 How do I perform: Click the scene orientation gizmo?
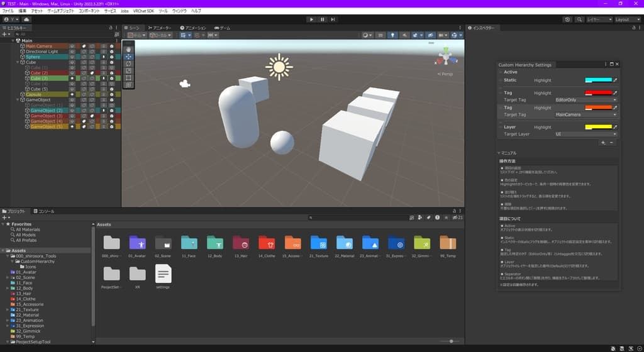tap(446, 56)
